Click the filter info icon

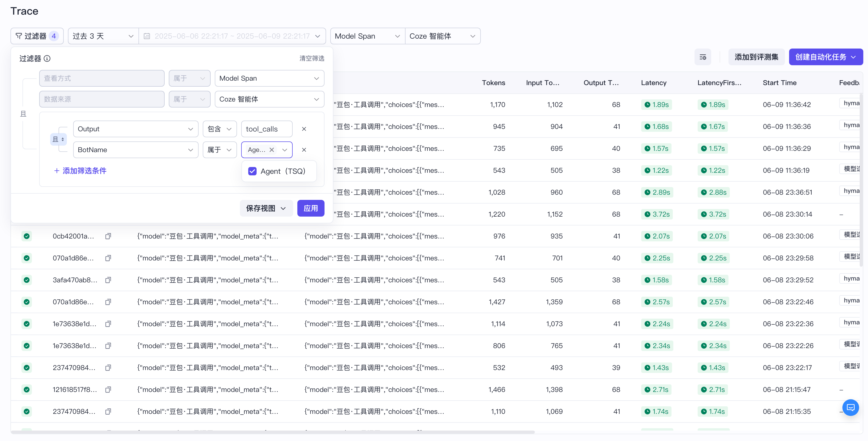47,58
